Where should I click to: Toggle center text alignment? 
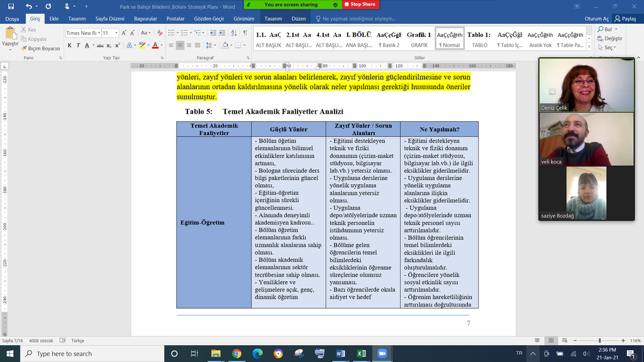tap(180, 45)
